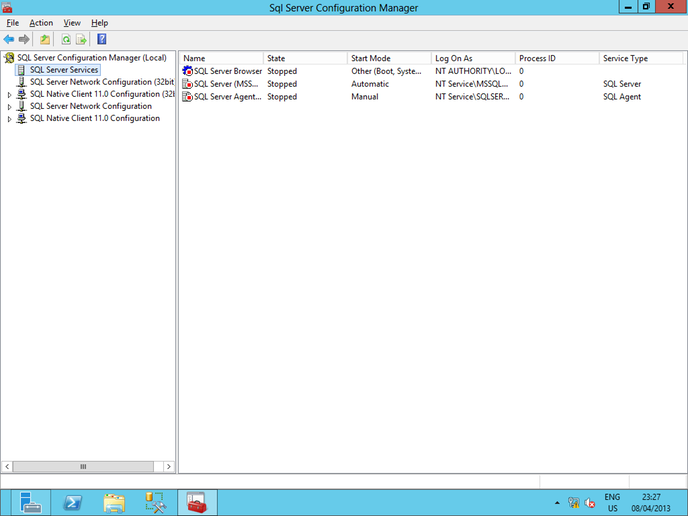Sort by the Log On As column header
688x516 pixels.
coord(473,58)
